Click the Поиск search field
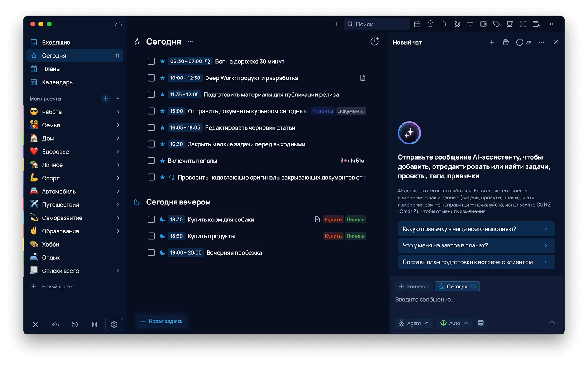The height and width of the screenshot is (365, 588). tap(377, 24)
